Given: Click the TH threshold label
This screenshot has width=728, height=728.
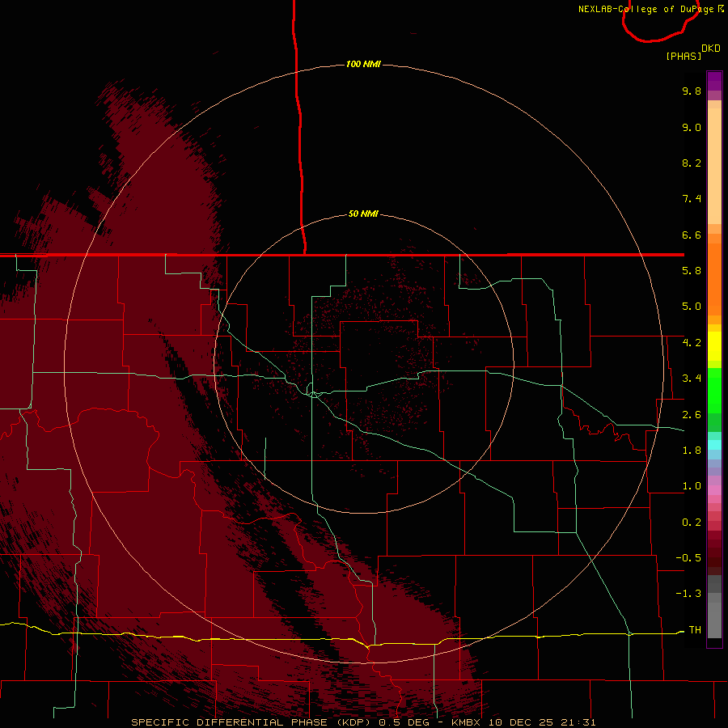Looking at the screenshot, I should 695,629.
